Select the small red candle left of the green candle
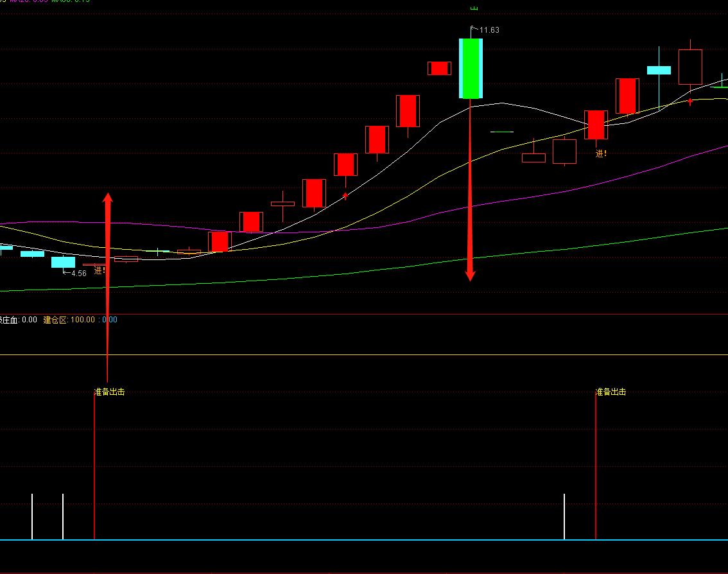This screenshot has width=728, height=574. (x=439, y=68)
